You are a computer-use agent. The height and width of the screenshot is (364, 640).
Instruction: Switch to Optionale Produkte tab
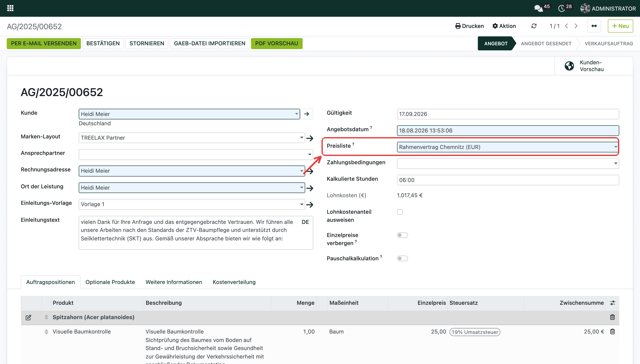(110, 282)
